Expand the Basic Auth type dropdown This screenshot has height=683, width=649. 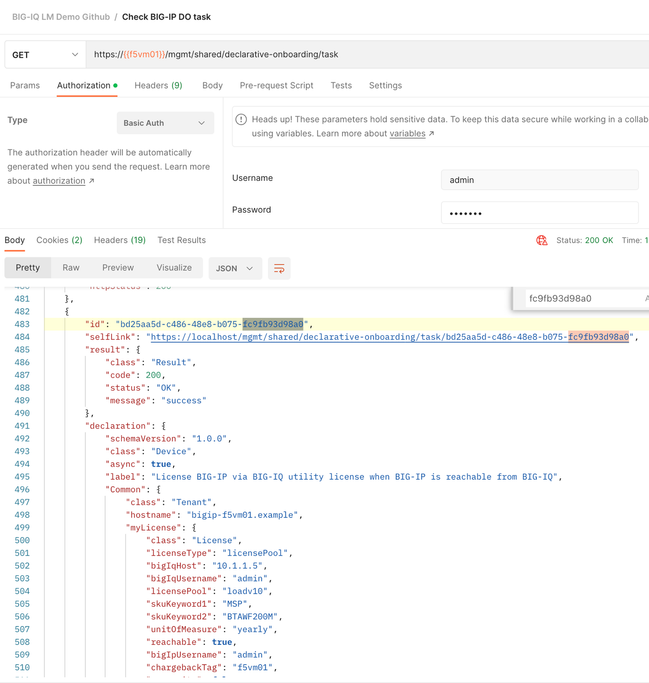pyautogui.click(x=165, y=123)
